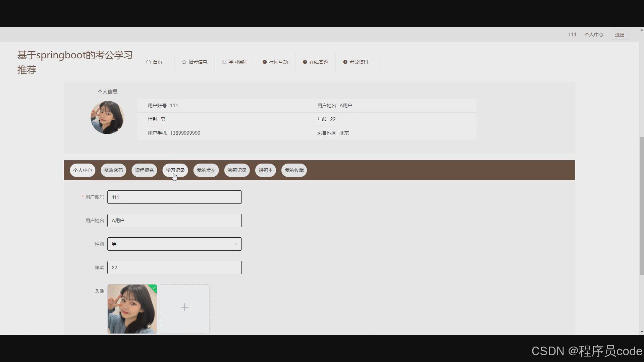Click the star icon beside 招考信息
Image resolution: width=644 pixels, height=362 pixels.
point(184,62)
